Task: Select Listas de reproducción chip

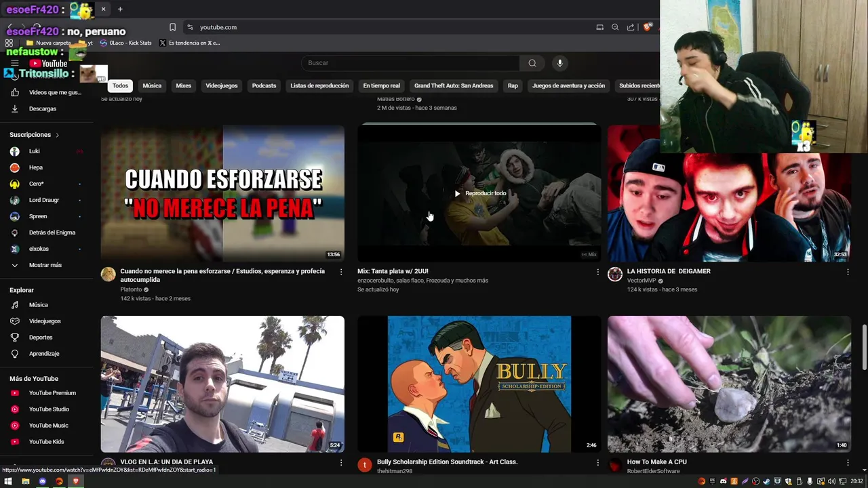Action: click(319, 86)
